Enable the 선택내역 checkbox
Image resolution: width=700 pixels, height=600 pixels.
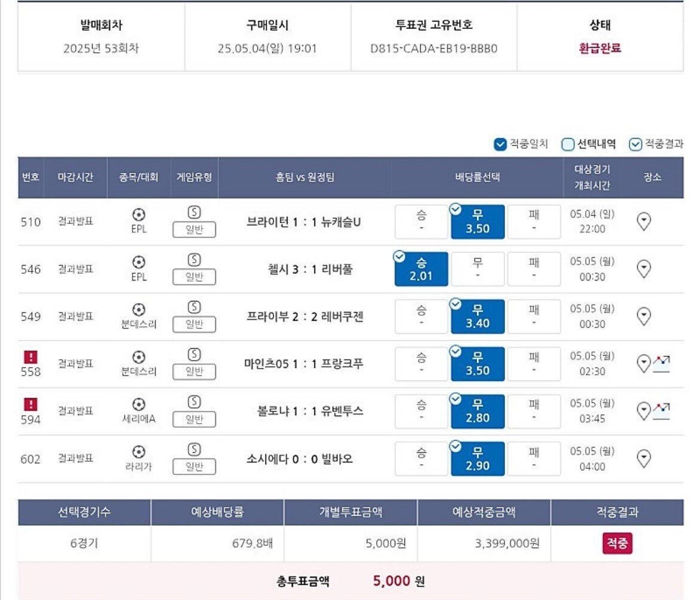coord(567,144)
